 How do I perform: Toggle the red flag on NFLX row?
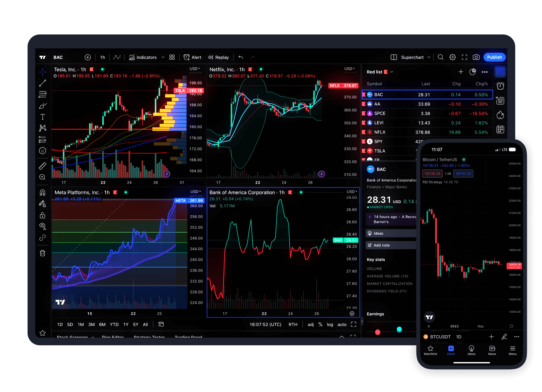(364, 132)
